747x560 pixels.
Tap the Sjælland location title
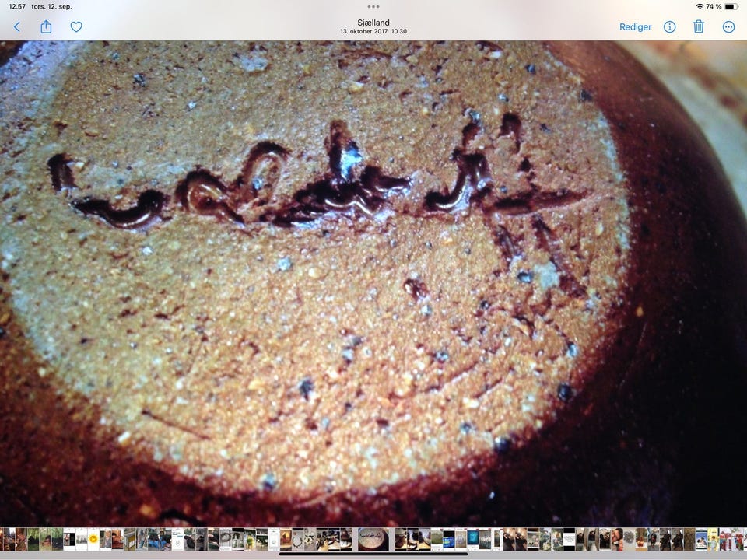[x=373, y=23]
